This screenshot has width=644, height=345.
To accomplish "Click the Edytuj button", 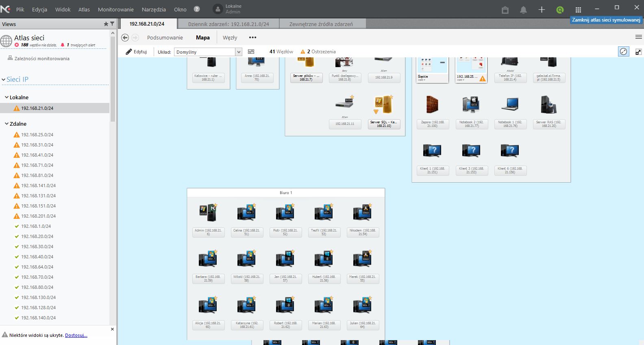I will [136, 52].
